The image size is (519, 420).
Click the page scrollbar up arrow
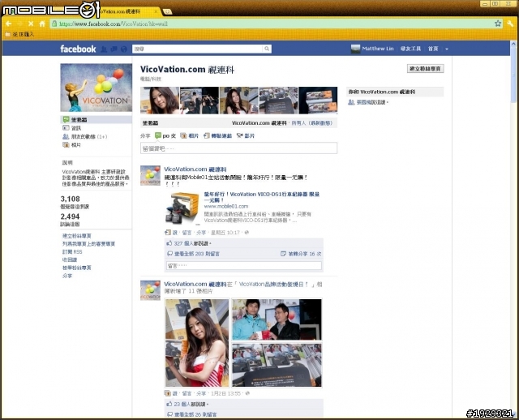tap(513, 43)
